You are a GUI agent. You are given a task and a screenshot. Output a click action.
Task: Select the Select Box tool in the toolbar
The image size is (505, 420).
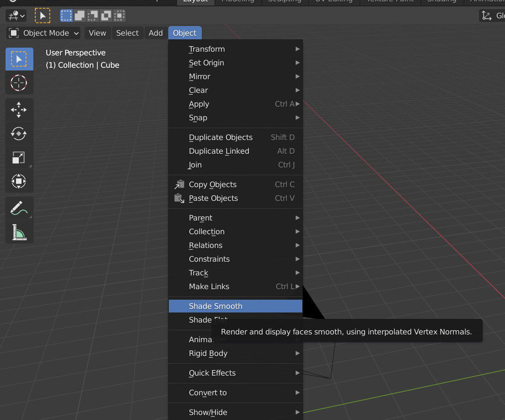pyautogui.click(x=19, y=59)
